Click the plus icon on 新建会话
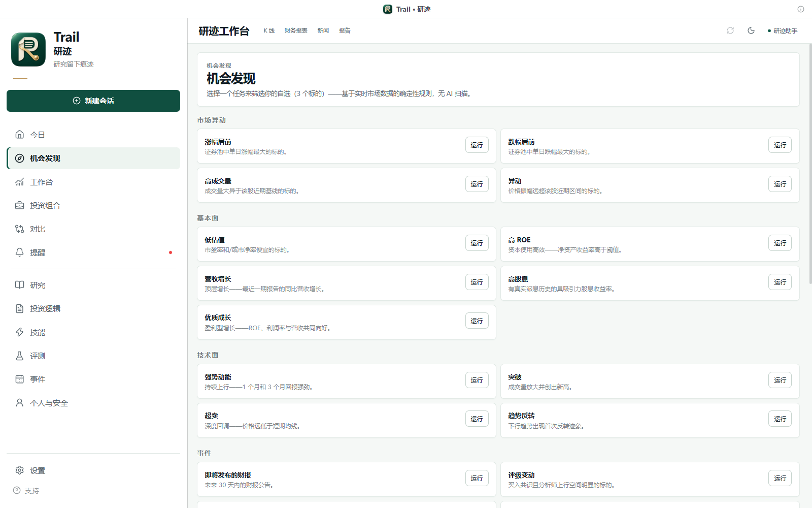This screenshot has width=812, height=508. click(77, 101)
